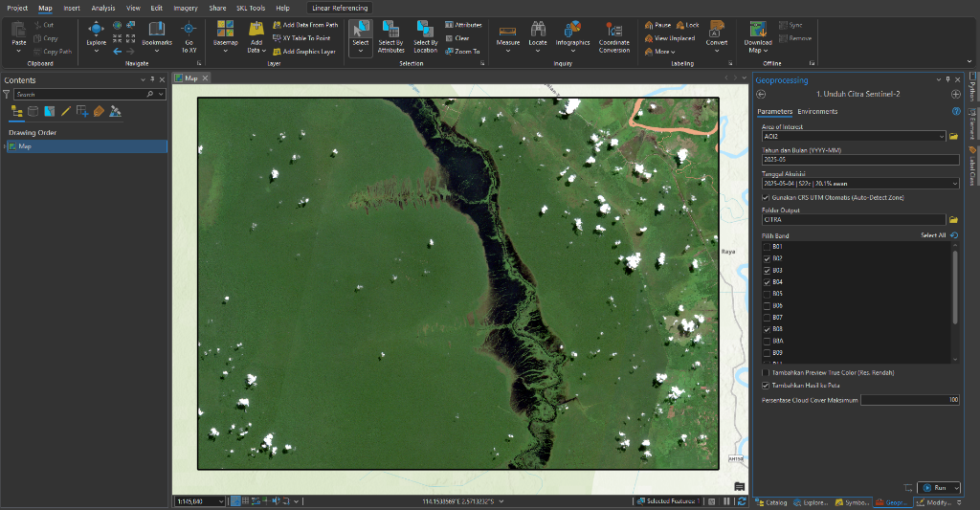Click the previous extent arrow
This screenshot has height=510, width=980.
(x=118, y=52)
